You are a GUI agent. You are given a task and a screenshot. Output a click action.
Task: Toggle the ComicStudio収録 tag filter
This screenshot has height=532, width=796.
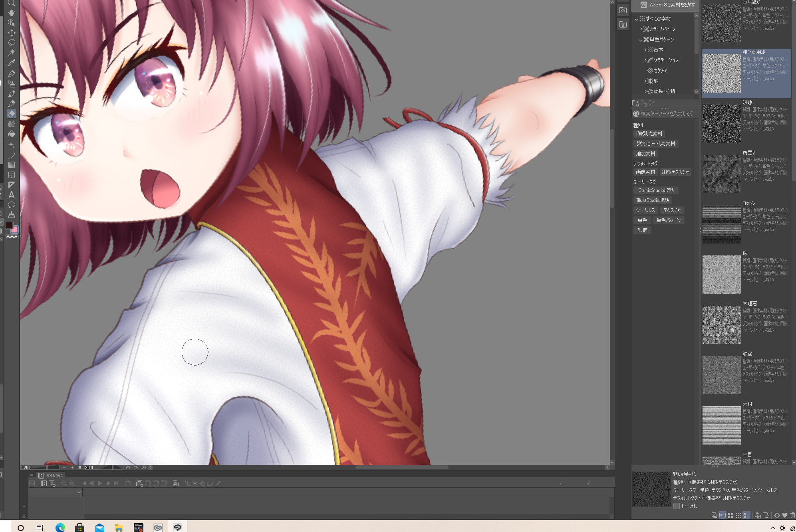[656, 190]
